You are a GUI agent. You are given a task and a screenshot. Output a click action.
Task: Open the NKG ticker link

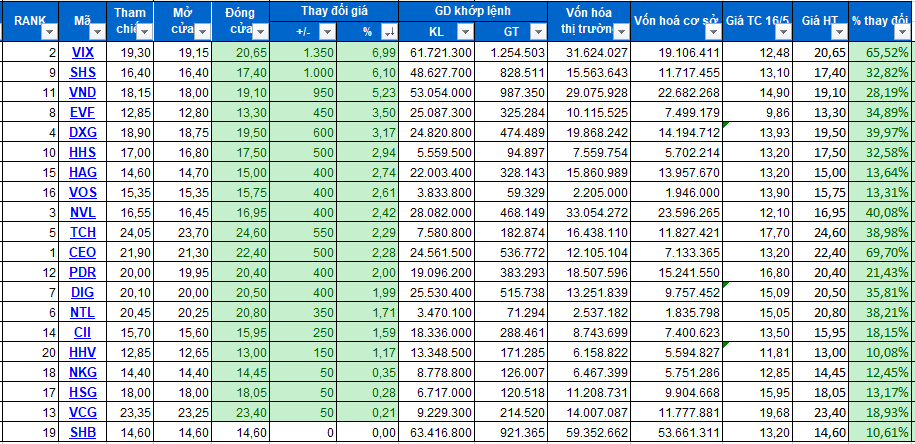(83, 372)
